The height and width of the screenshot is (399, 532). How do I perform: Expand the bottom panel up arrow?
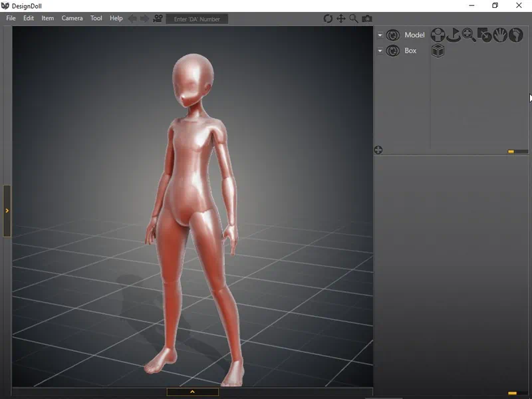[x=192, y=392]
